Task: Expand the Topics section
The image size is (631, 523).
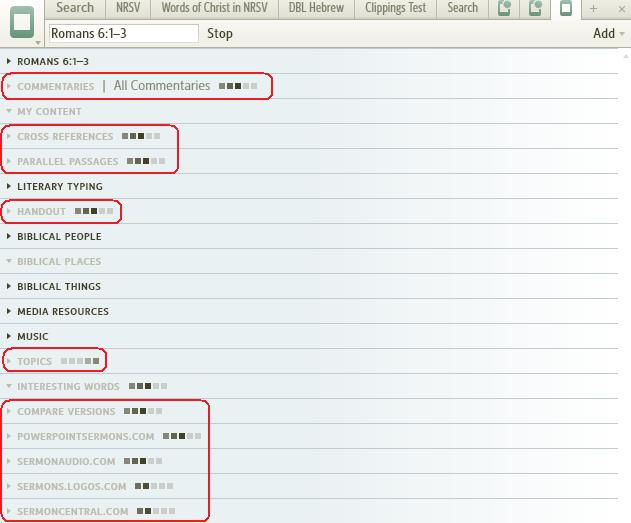Action: click(9, 361)
